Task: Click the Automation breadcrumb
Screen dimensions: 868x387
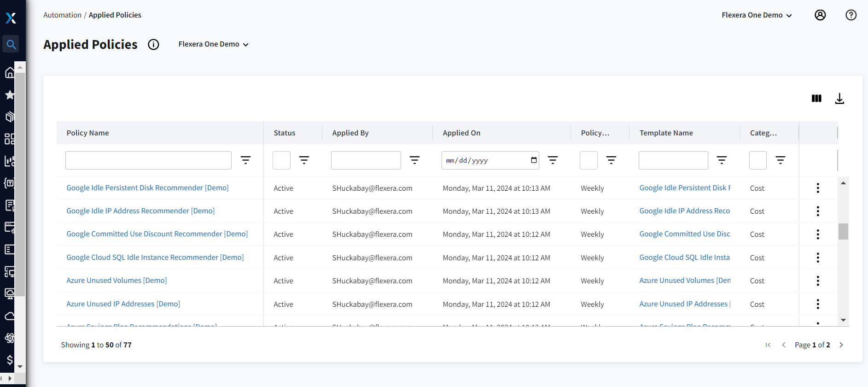Action: point(62,15)
